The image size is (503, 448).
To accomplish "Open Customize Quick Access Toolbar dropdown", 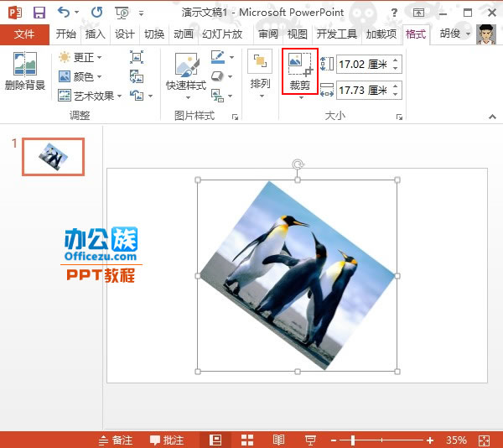I will click(141, 13).
